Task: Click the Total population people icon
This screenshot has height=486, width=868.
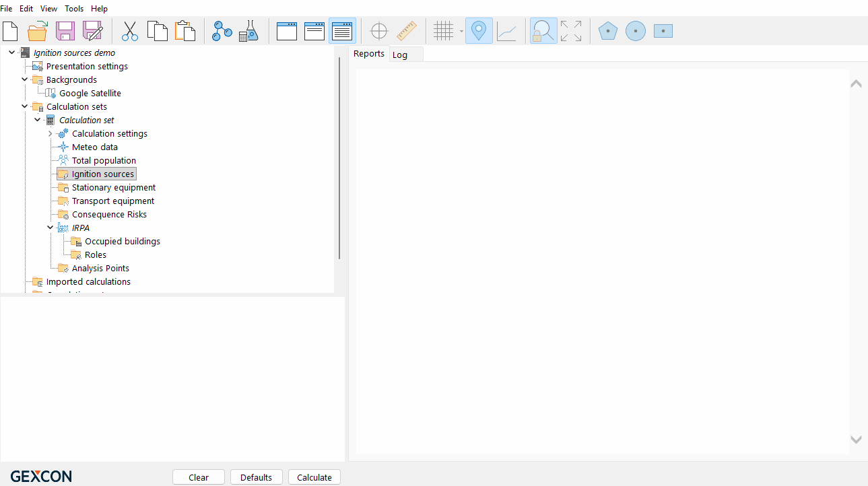Action: click(63, 160)
